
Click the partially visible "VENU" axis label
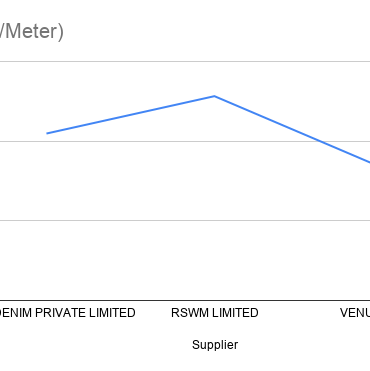(x=355, y=313)
